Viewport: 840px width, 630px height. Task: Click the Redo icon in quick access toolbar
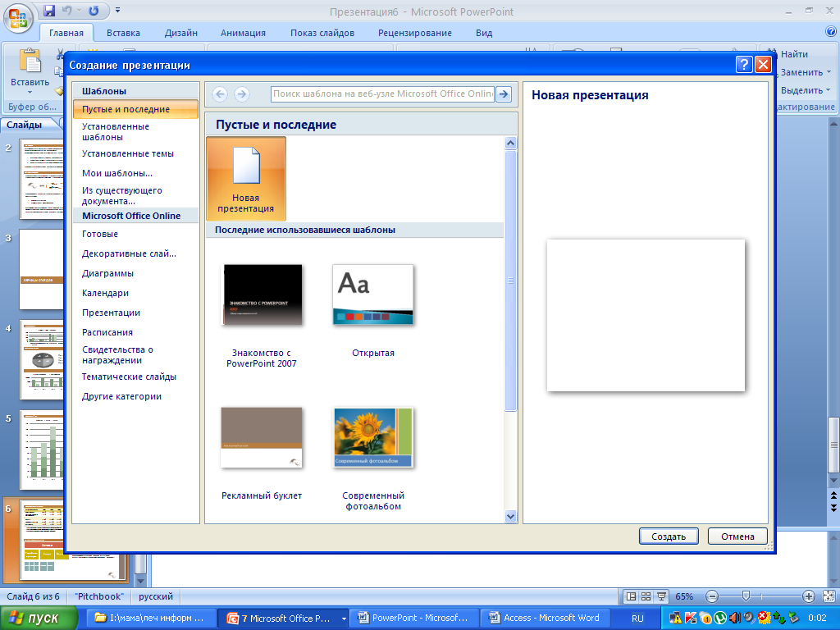pyautogui.click(x=94, y=10)
